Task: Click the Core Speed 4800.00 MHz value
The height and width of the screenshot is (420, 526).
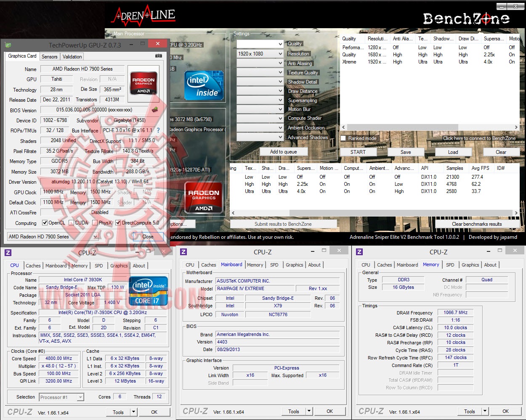Action: (x=58, y=359)
